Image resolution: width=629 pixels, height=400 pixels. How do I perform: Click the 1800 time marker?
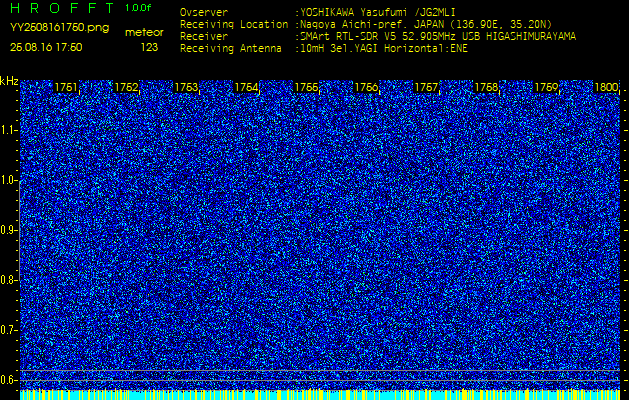tap(606, 87)
